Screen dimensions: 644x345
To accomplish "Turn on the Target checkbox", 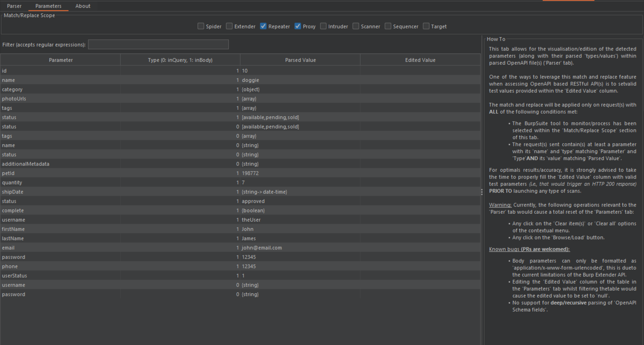I will pos(426,26).
